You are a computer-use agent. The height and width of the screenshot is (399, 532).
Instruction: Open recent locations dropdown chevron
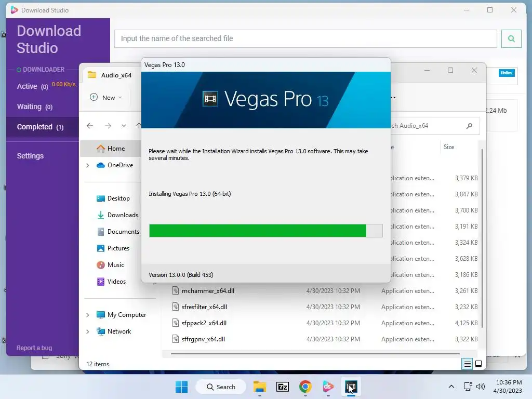[124, 126]
